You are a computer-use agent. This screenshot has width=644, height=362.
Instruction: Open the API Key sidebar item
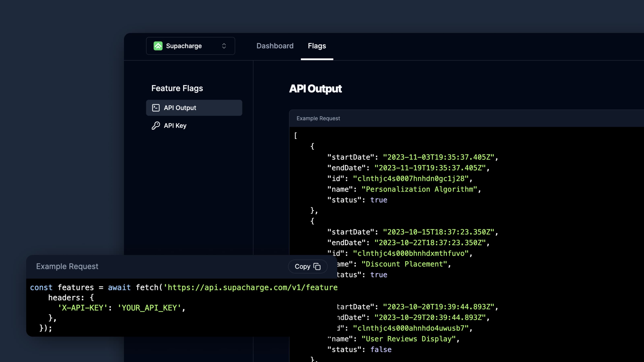click(175, 125)
